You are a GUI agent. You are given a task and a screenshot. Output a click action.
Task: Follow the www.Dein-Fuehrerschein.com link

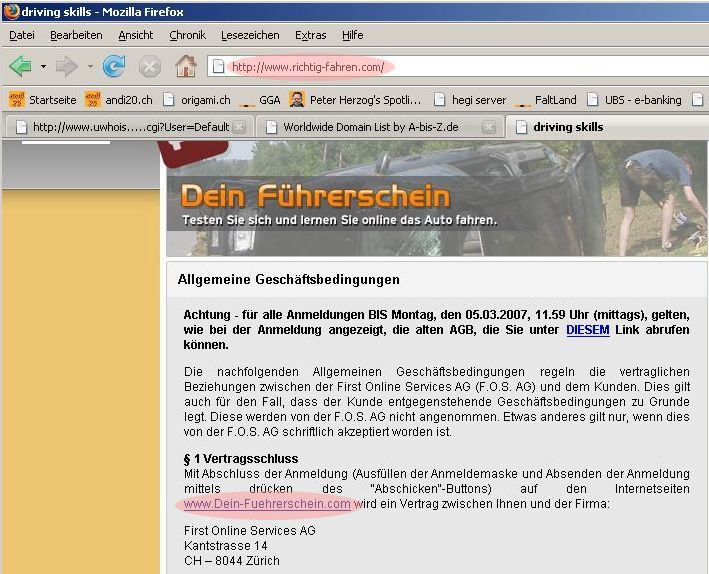click(x=267, y=504)
